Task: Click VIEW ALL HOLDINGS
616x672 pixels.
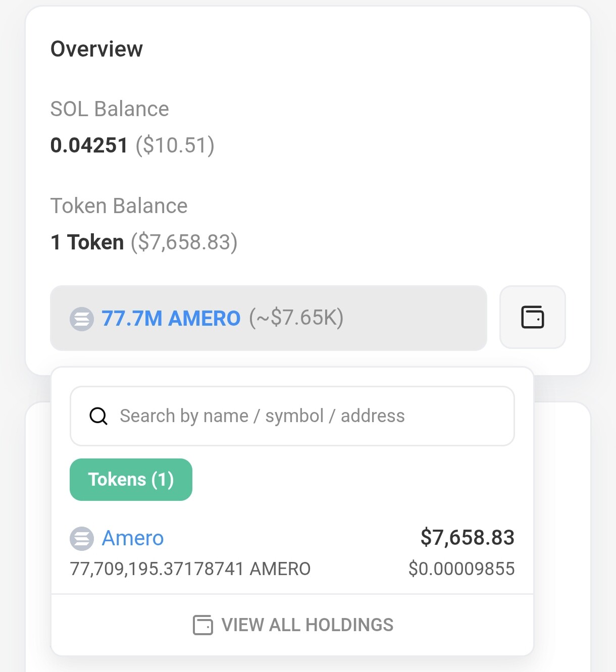Action: [x=307, y=625]
